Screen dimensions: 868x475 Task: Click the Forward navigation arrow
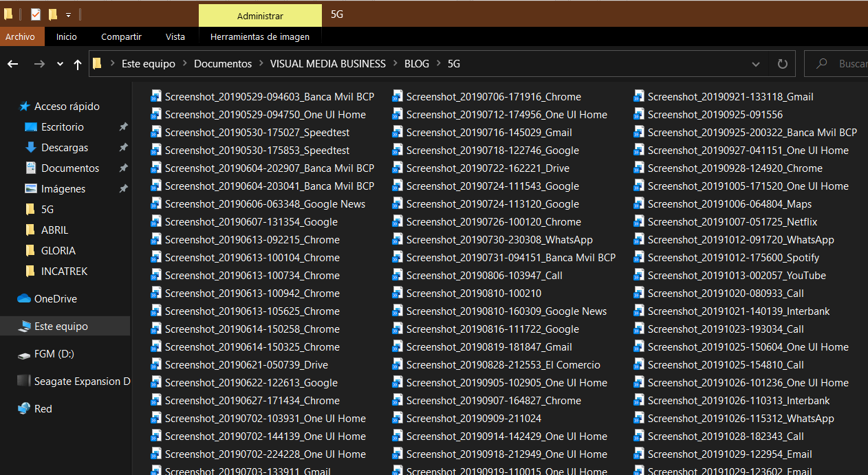[x=39, y=64]
